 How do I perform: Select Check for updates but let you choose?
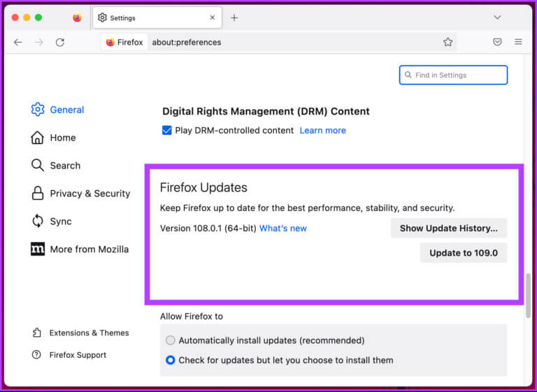[x=170, y=360]
